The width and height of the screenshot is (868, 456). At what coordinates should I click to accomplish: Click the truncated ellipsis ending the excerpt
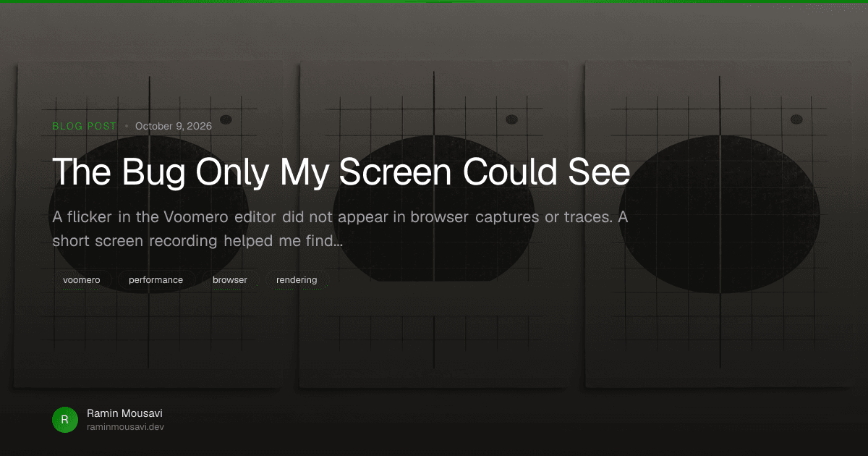tap(336, 241)
